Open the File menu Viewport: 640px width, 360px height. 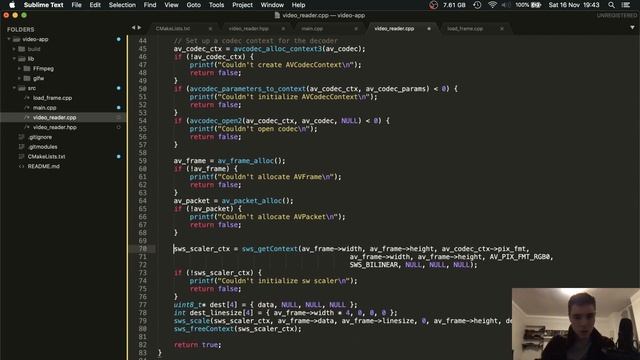tap(76, 5)
